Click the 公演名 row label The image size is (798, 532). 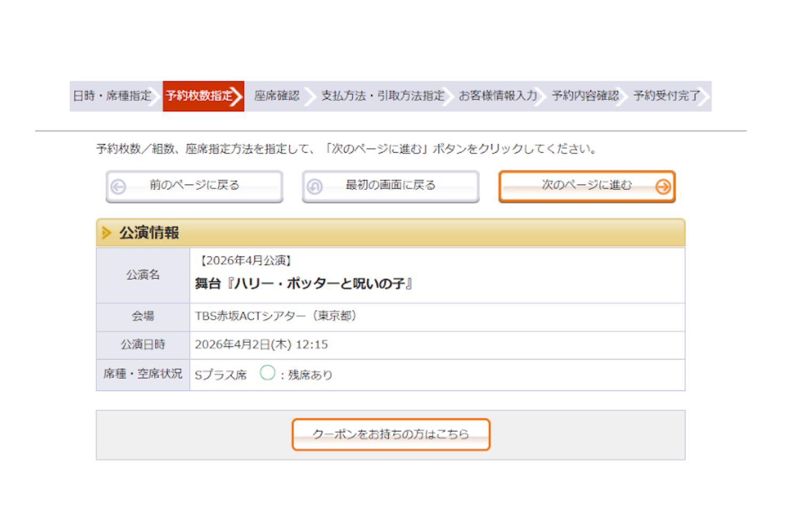[143, 275]
